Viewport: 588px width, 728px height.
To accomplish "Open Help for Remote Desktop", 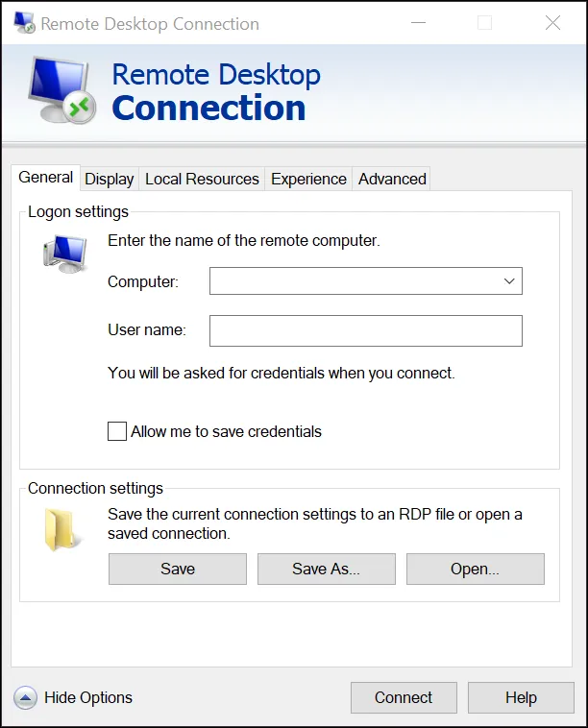I will [x=521, y=697].
